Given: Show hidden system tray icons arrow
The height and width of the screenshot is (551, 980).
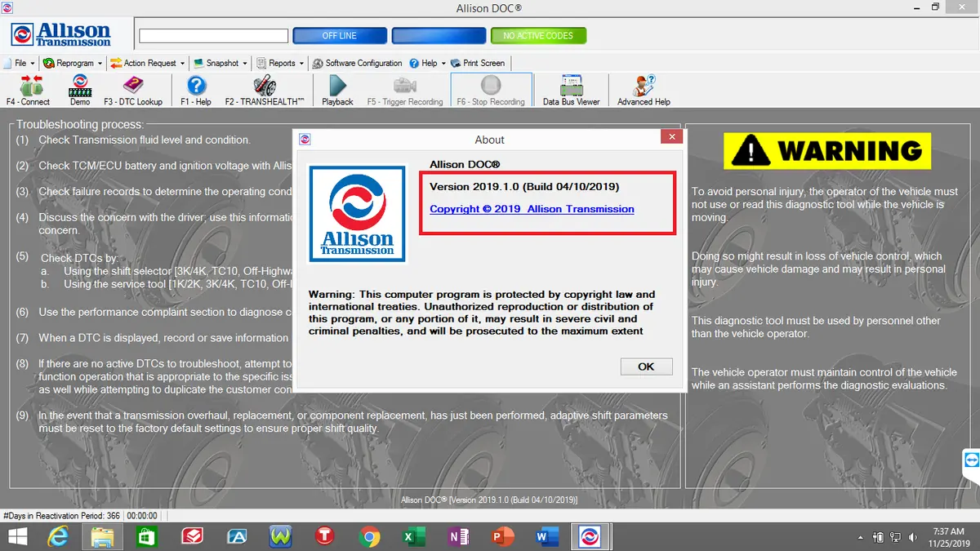Looking at the screenshot, I should pos(862,537).
